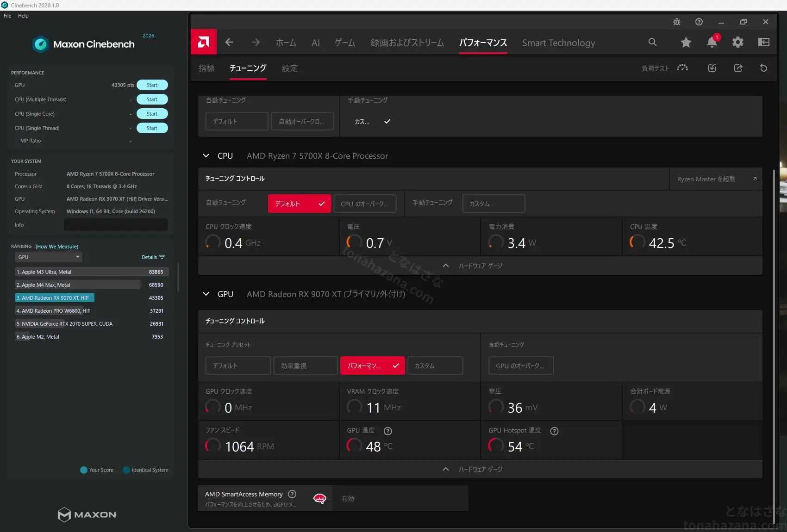Click the GPU 温度 help question mark
The width and height of the screenshot is (787, 532).
pyautogui.click(x=388, y=431)
